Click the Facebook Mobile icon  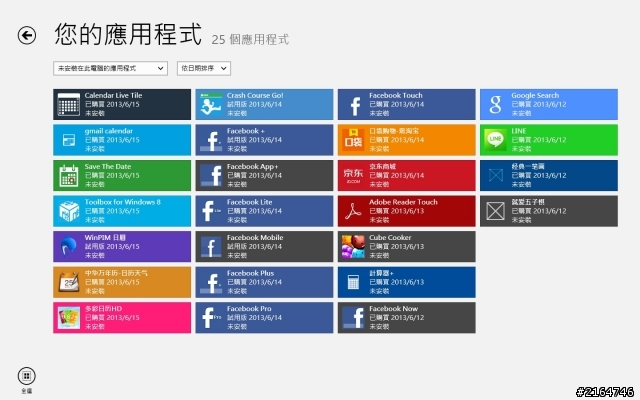[211, 247]
